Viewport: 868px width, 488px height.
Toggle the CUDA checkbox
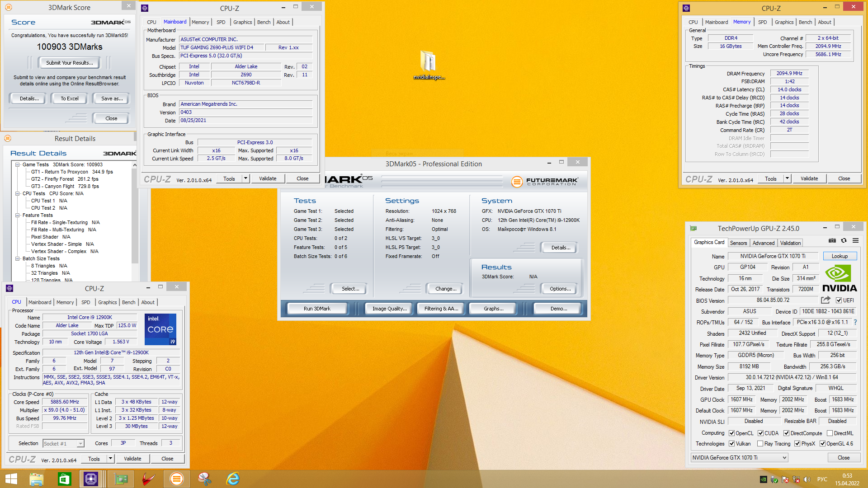pos(761,433)
